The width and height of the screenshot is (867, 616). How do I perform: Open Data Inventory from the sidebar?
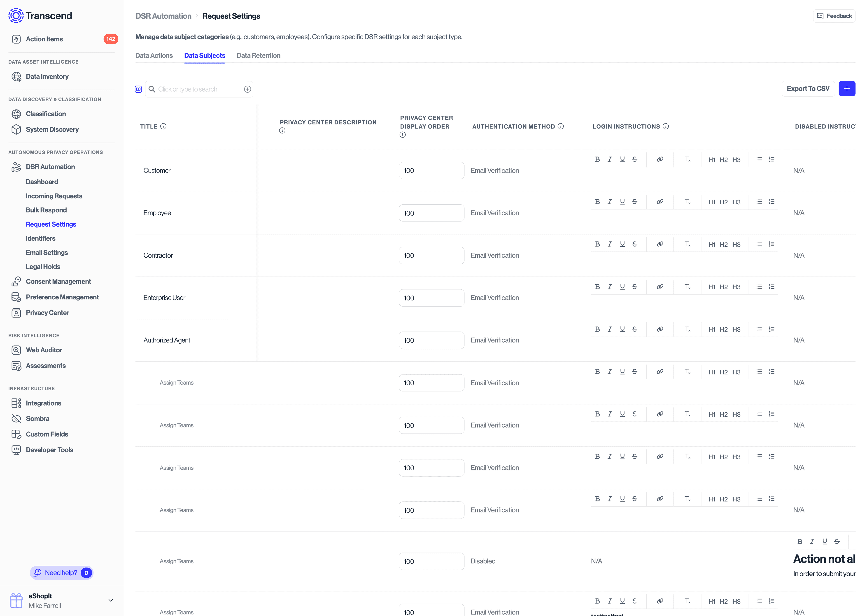[x=47, y=76]
